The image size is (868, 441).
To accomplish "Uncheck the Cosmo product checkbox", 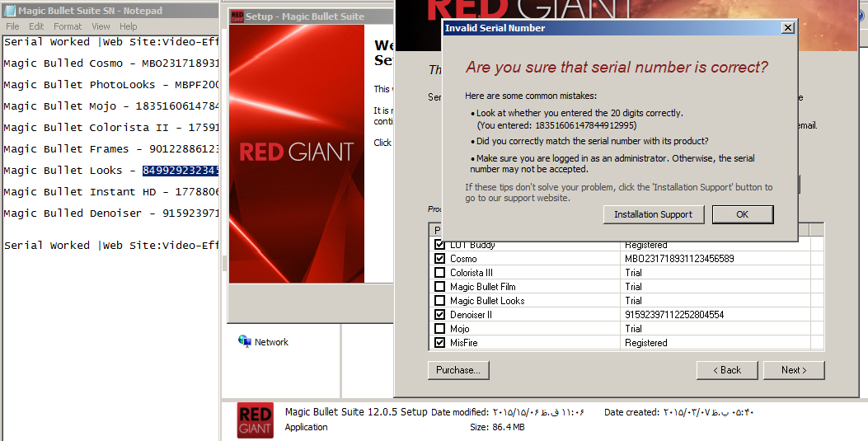I will (439, 258).
